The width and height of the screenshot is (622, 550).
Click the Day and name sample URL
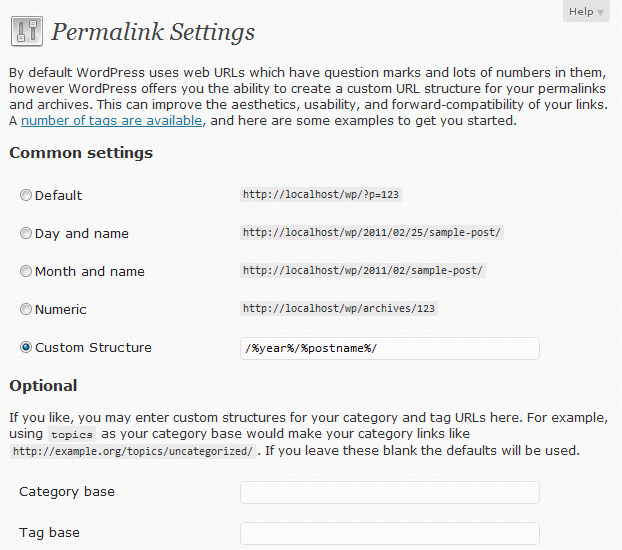(x=371, y=233)
